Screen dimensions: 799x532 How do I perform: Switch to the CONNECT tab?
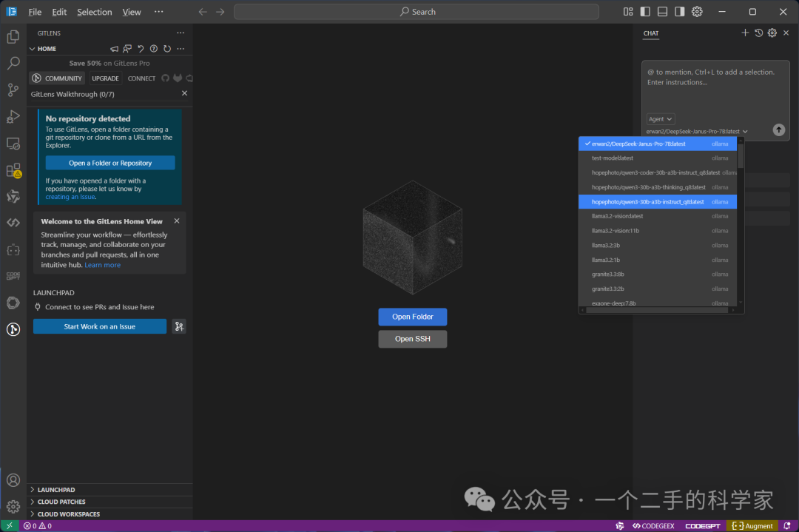[x=141, y=78]
